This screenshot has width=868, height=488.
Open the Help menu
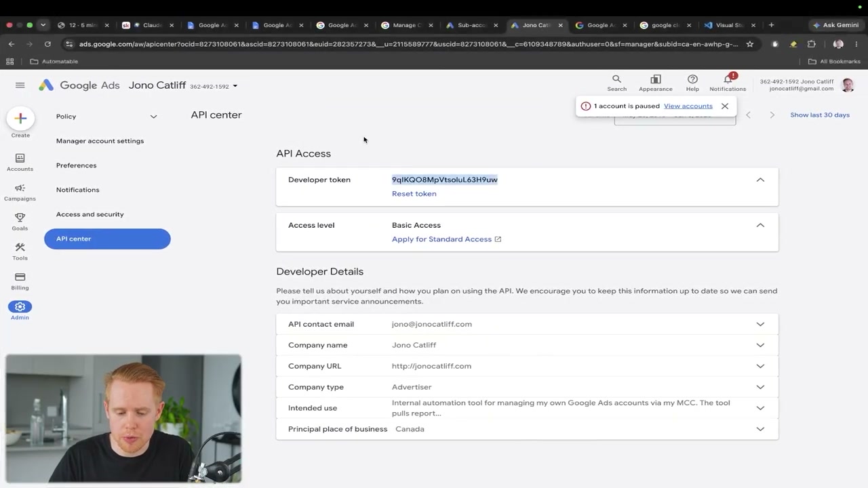(x=692, y=83)
